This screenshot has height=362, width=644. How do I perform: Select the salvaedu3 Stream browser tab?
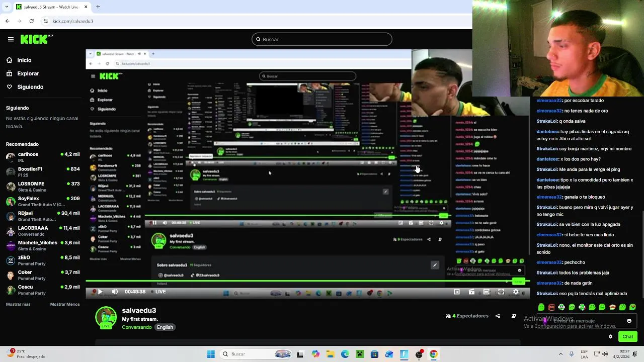(52, 7)
